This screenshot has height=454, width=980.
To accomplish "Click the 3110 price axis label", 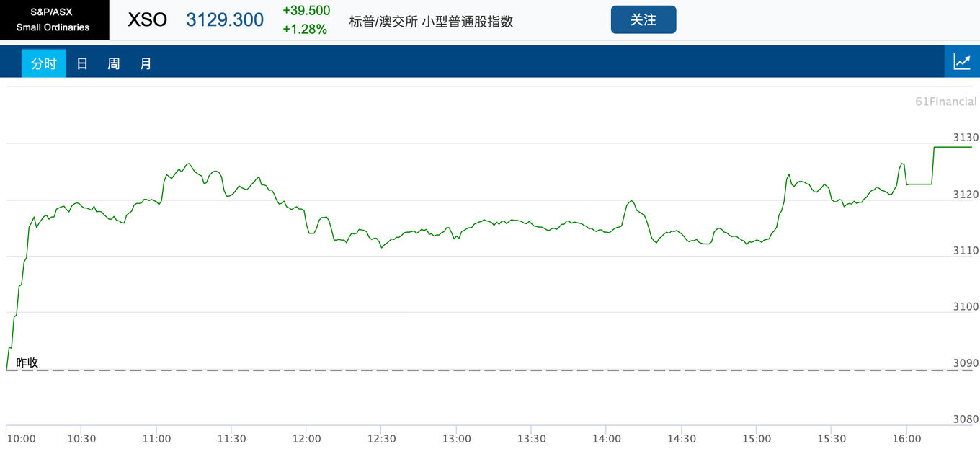I will pos(966,250).
